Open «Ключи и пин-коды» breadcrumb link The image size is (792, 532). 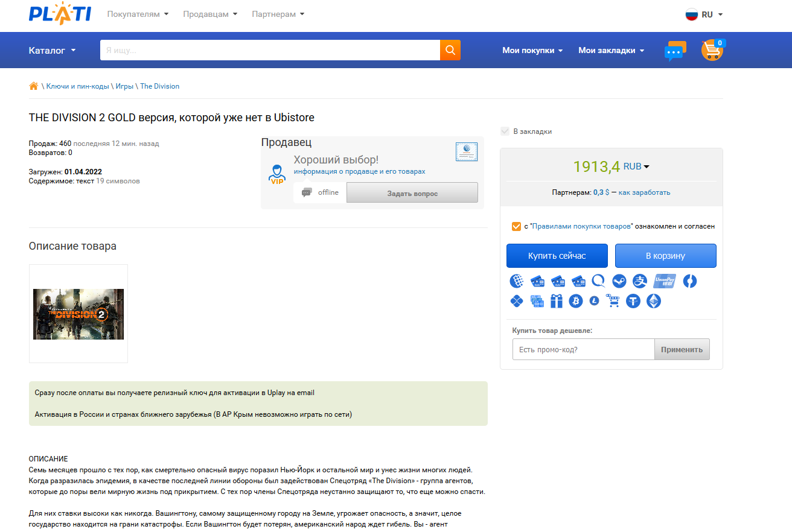tap(77, 86)
